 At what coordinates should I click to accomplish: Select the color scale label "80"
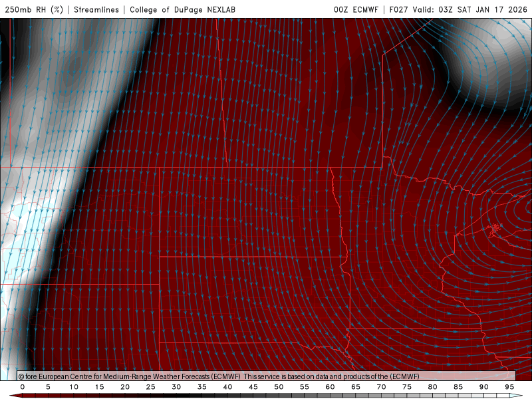[x=433, y=387]
